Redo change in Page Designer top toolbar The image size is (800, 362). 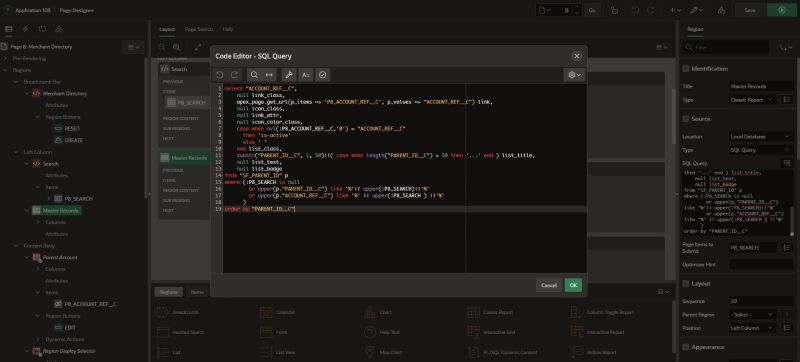(650, 10)
